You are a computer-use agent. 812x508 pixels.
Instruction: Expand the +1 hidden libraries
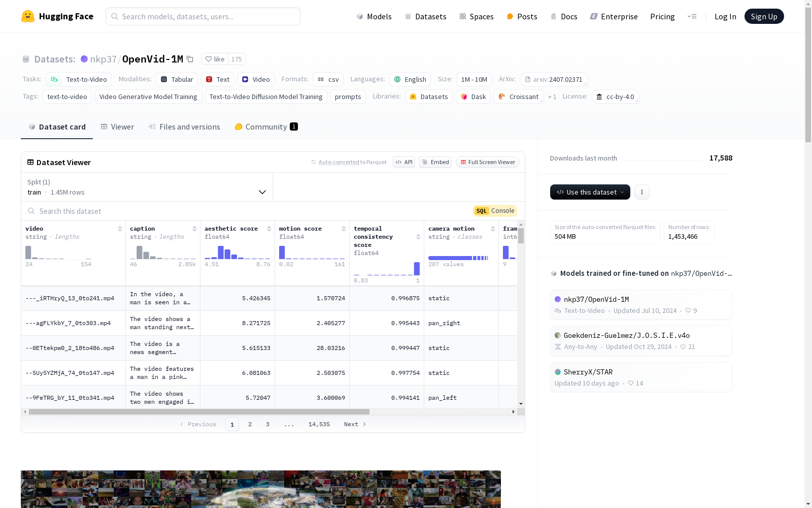[552, 97]
